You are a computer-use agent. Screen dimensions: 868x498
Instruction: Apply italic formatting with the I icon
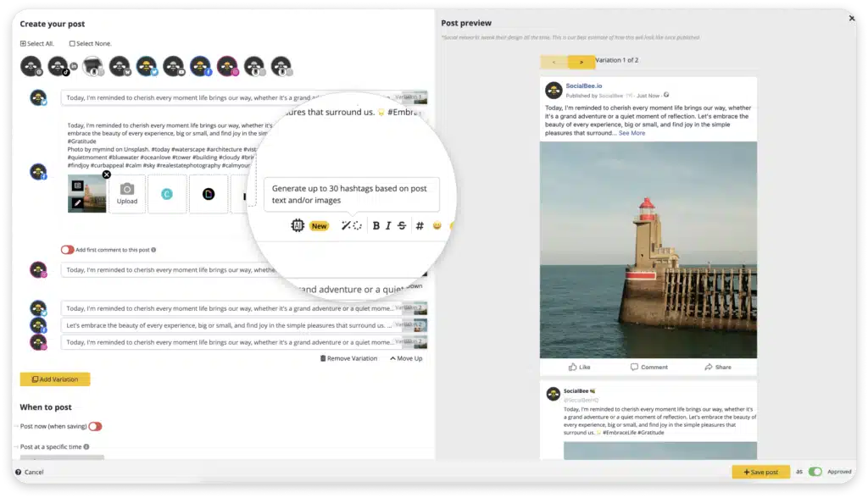coord(388,225)
